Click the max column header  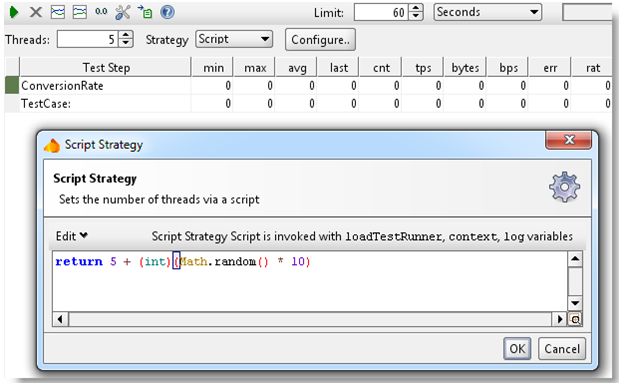coord(255,68)
